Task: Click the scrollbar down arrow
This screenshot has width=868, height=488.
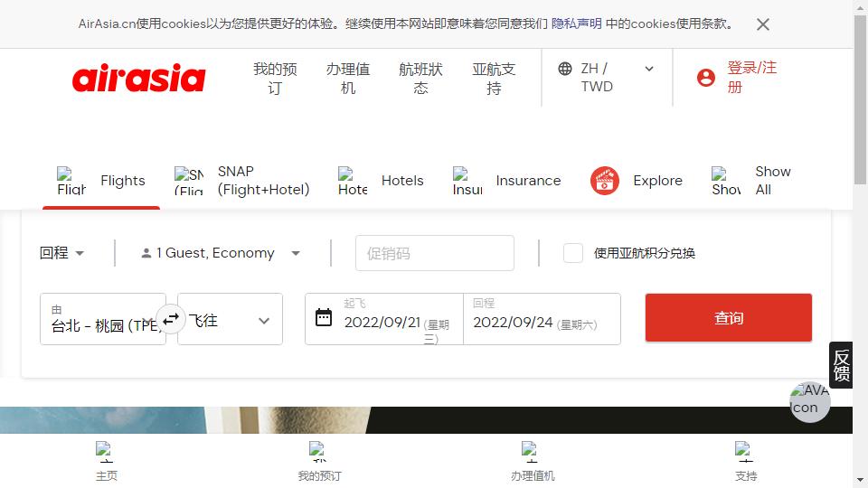Action: click(x=860, y=480)
